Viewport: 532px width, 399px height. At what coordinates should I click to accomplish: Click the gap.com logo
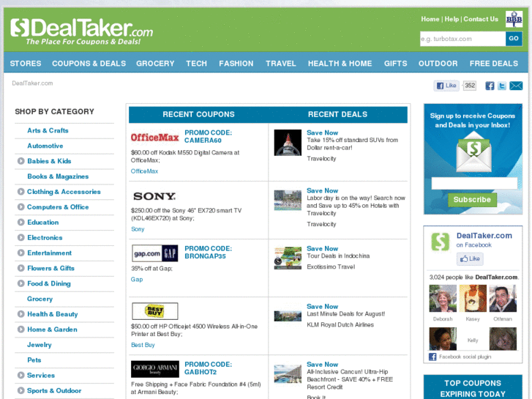click(x=154, y=253)
